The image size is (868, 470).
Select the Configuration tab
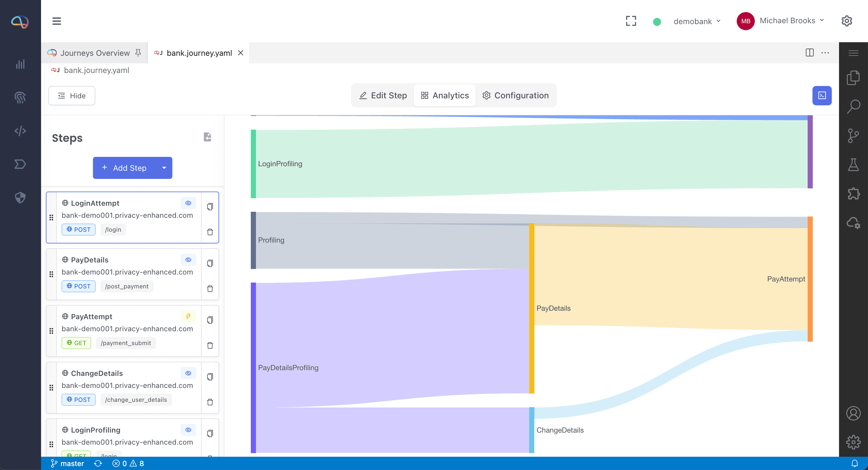tap(515, 95)
